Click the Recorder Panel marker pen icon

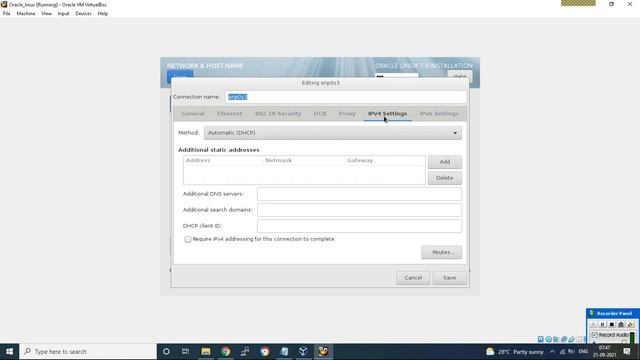630,324
